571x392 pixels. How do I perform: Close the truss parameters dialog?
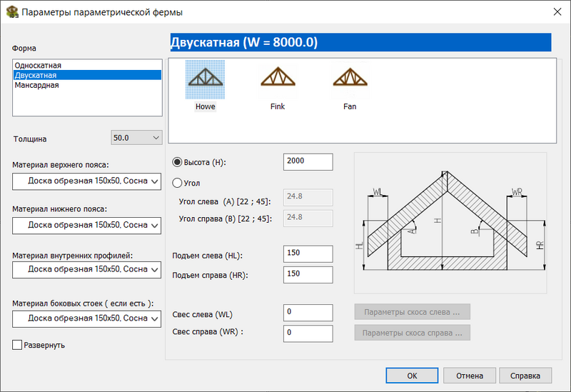click(557, 11)
